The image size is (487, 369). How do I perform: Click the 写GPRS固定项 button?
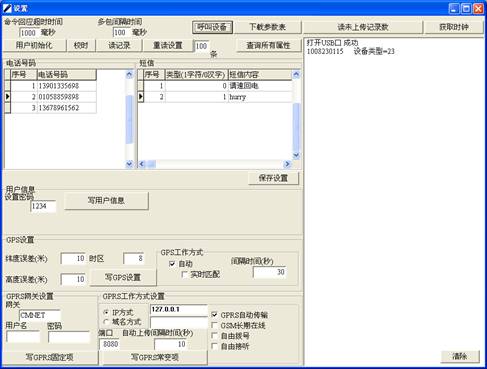click(x=50, y=357)
